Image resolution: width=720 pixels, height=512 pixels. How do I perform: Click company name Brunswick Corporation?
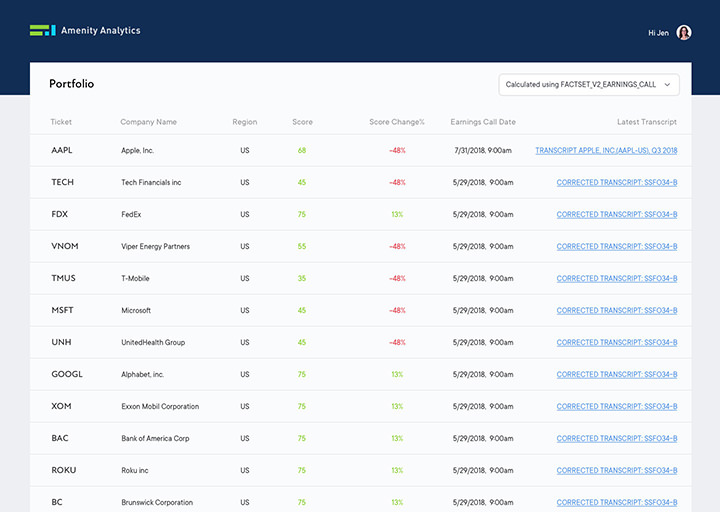tap(157, 502)
